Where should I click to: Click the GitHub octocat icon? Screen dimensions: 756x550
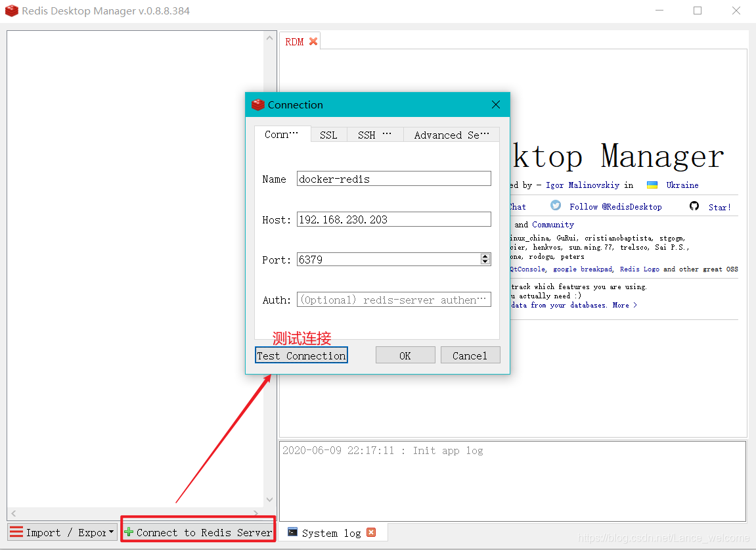coord(694,206)
